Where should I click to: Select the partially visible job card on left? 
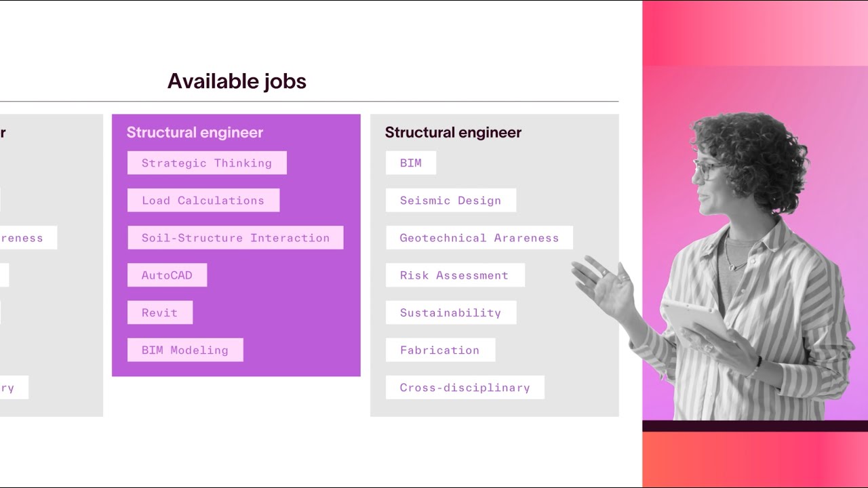(x=52, y=265)
